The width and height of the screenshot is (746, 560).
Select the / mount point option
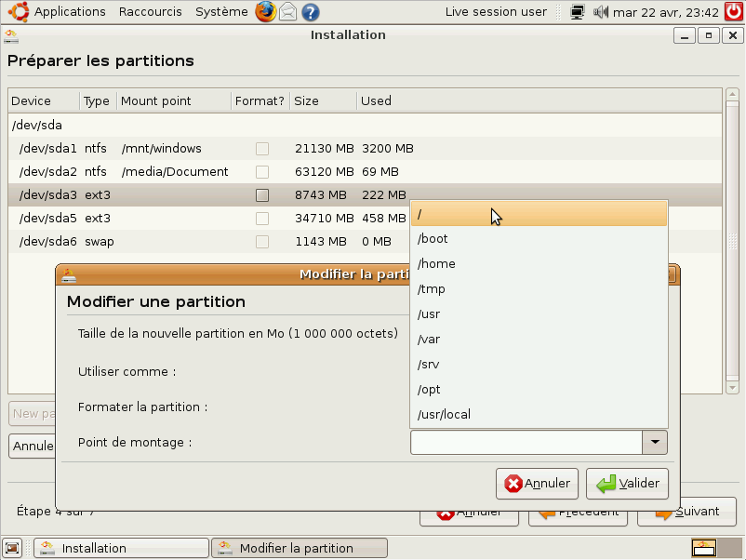540,214
